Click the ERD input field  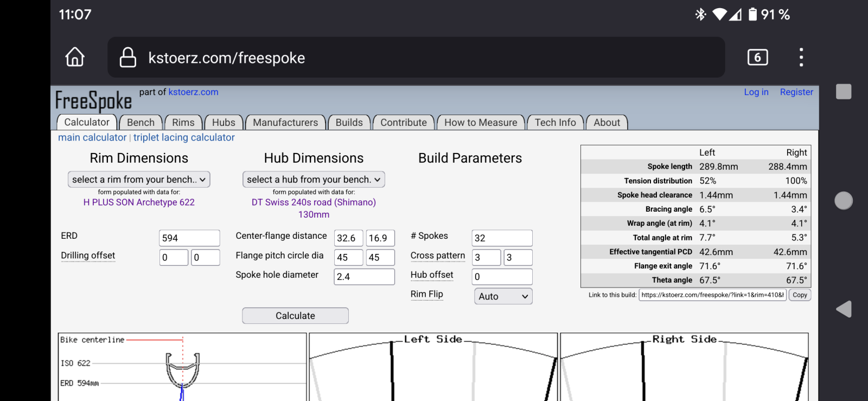click(189, 238)
